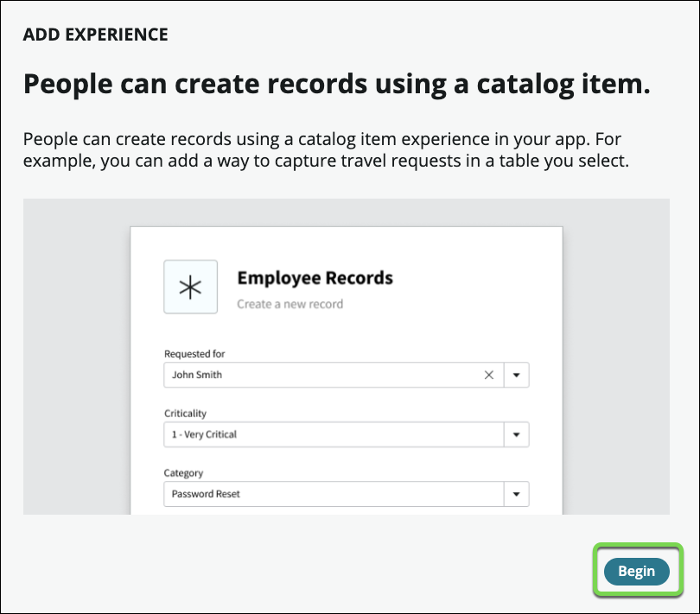This screenshot has height=614, width=700.
Task: Click the 'Create a new record' subtitle
Action: click(x=290, y=304)
